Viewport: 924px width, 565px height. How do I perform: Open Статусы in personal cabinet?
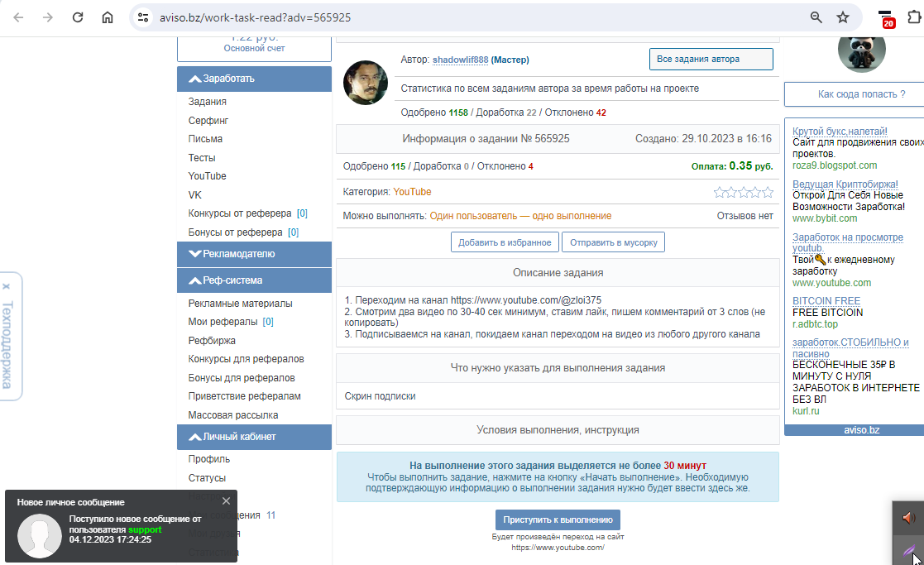[207, 478]
